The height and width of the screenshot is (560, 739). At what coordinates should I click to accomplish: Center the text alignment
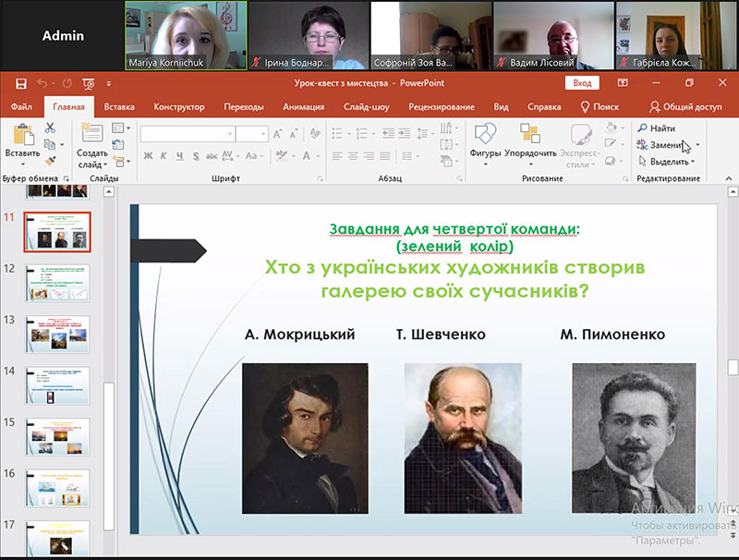tap(353, 156)
